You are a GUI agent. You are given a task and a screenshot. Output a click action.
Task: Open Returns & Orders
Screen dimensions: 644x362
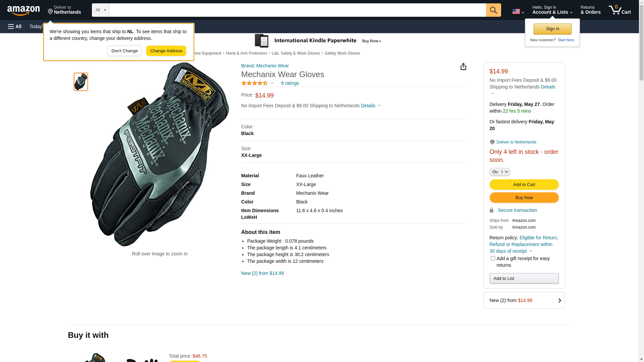(x=590, y=10)
